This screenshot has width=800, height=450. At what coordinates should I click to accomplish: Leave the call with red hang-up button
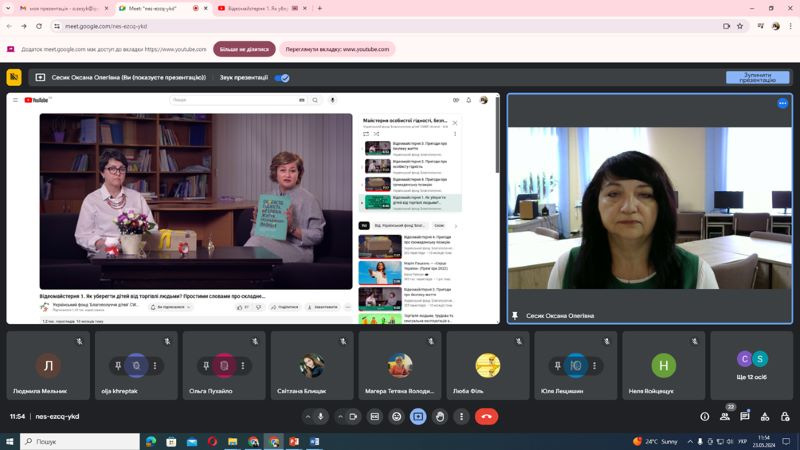[x=486, y=417]
